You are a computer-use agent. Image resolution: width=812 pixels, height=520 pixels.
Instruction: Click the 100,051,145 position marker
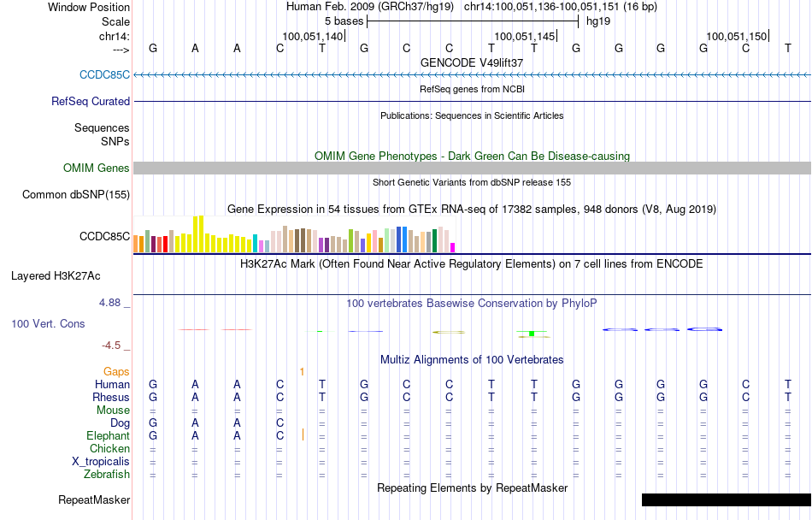525,36
